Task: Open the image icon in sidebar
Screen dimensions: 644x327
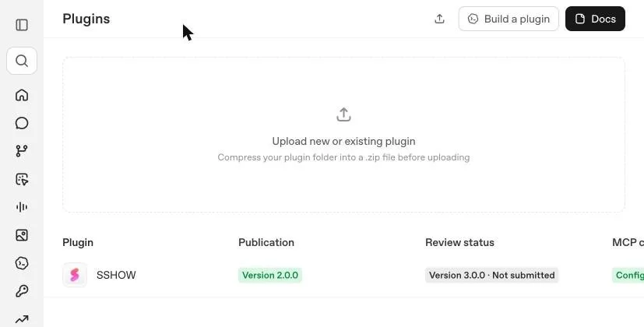Action: [x=22, y=235]
